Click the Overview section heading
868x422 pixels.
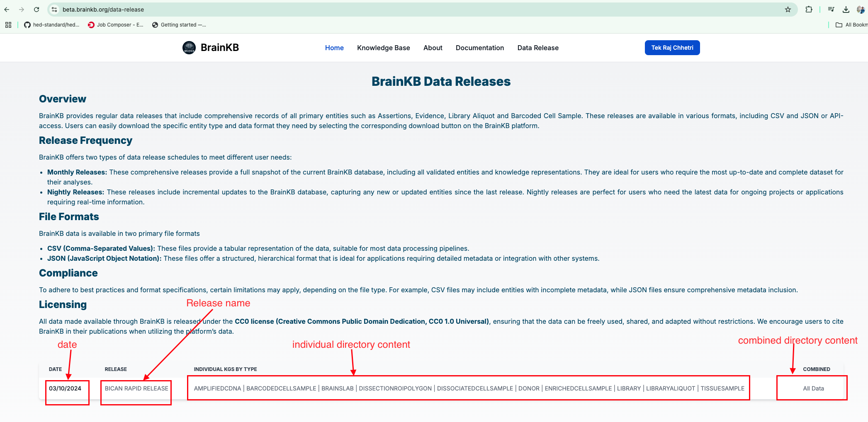pos(63,99)
